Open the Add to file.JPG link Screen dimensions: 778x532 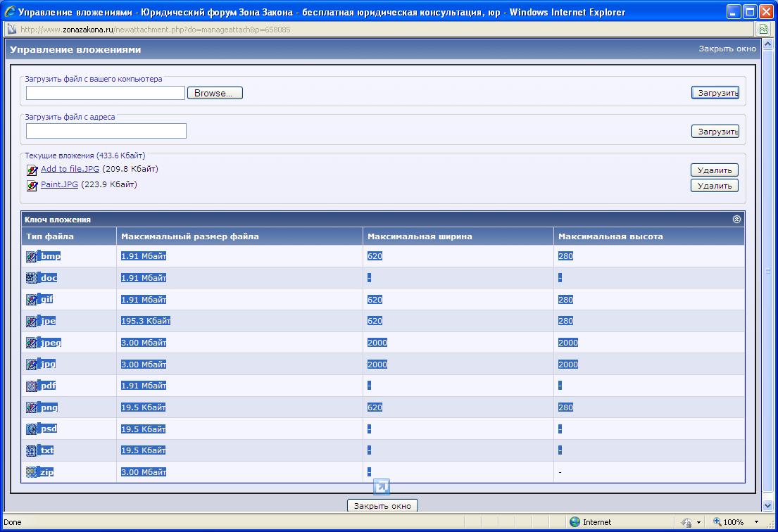click(x=70, y=169)
